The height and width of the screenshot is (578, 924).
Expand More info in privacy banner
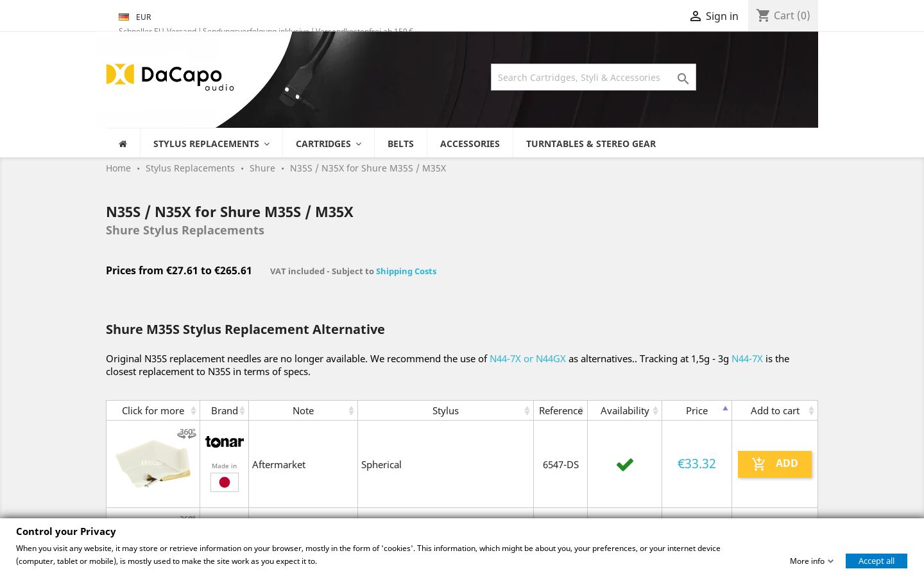click(812, 561)
